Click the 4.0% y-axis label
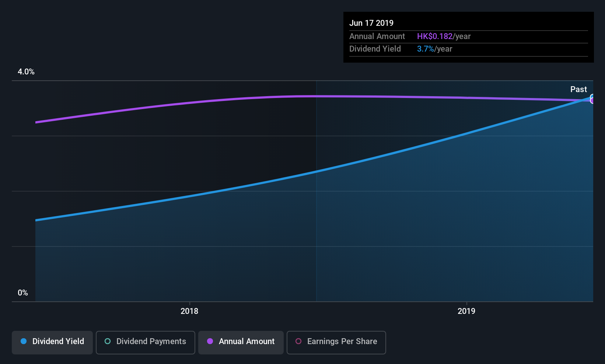Screen dimensions: 605x364 [x=26, y=71]
